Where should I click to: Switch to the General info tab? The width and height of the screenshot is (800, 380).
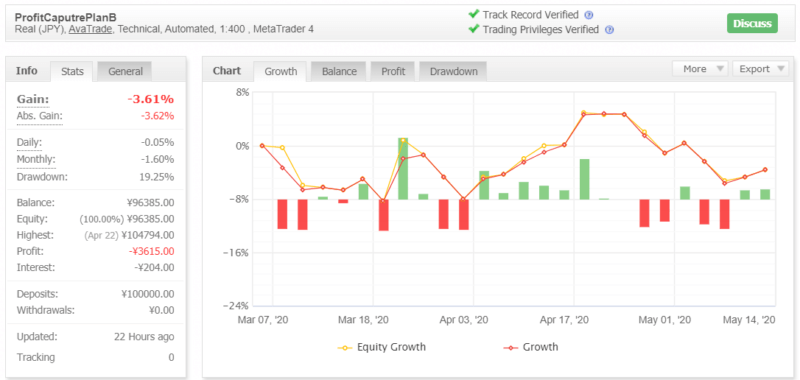pos(125,71)
